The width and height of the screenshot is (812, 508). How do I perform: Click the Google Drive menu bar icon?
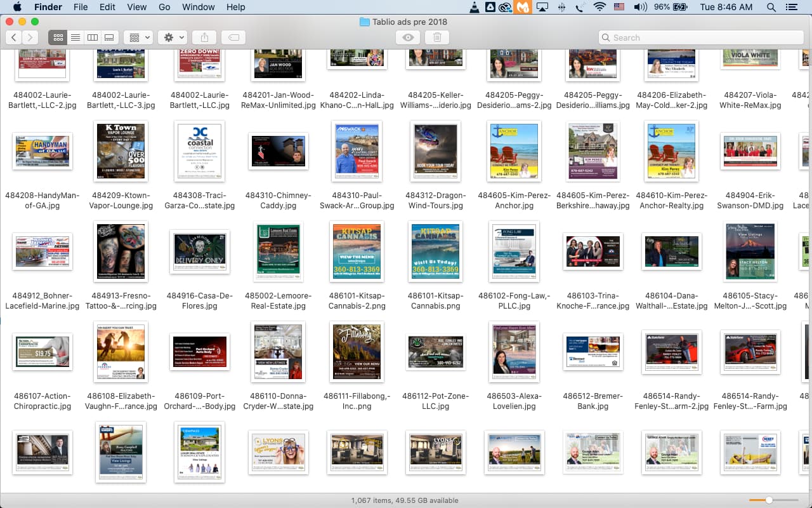pos(490,7)
